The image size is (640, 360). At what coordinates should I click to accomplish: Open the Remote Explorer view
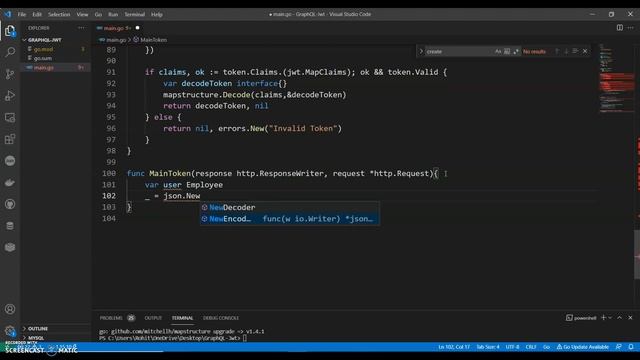pos(10,118)
